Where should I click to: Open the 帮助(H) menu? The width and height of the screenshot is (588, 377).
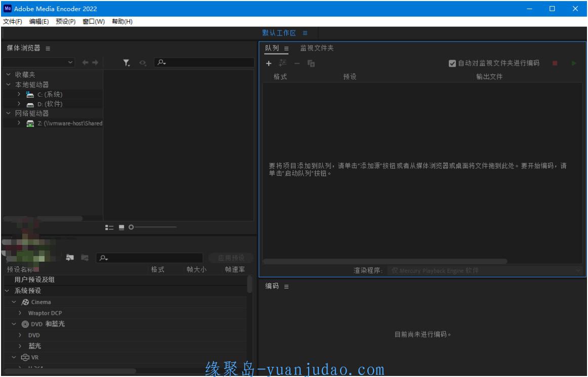122,21
